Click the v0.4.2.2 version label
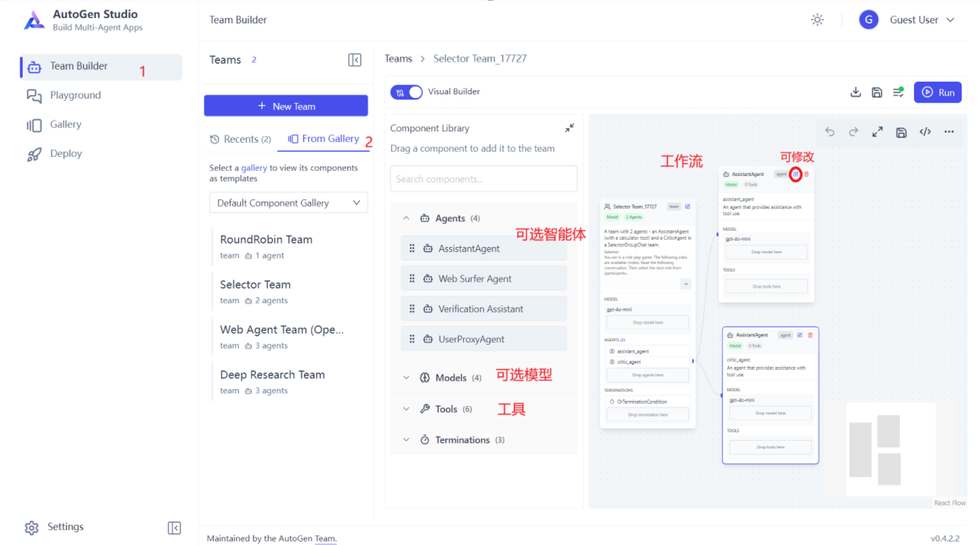Image resolution: width=980 pixels, height=545 pixels. click(945, 539)
